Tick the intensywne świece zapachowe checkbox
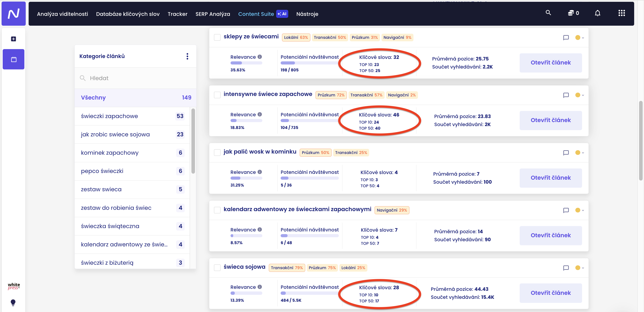 [217, 95]
